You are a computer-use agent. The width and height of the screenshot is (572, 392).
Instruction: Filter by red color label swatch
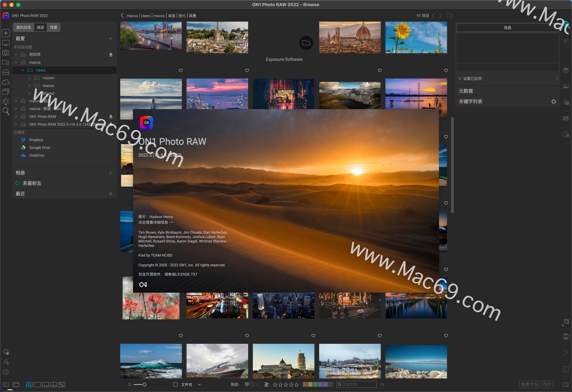pos(305,384)
